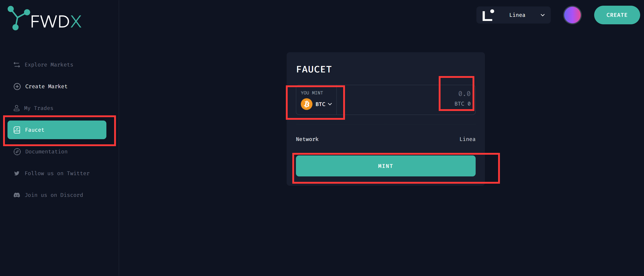Image resolution: width=644 pixels, height=276 pixels.
Task: Click the Faucet sidebar icon
Action: [x=17, y=130]
